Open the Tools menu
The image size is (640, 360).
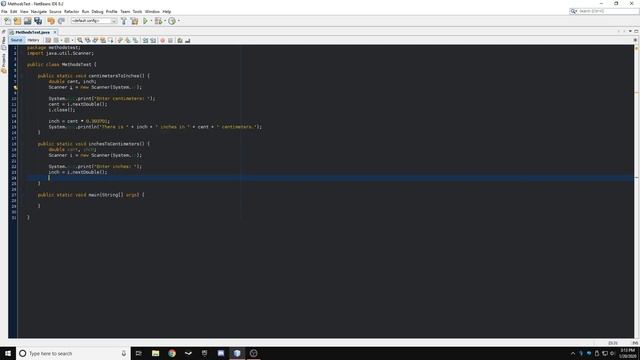[137, 11]
